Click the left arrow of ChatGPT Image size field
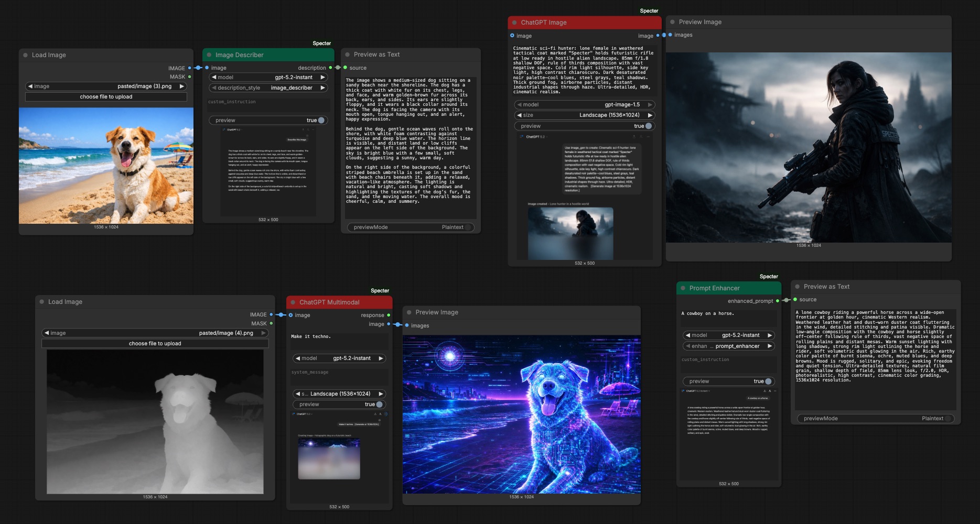Image resolution: width=980 pixels, height=524 pixels. pyautogui.click(x=519, y=115)
